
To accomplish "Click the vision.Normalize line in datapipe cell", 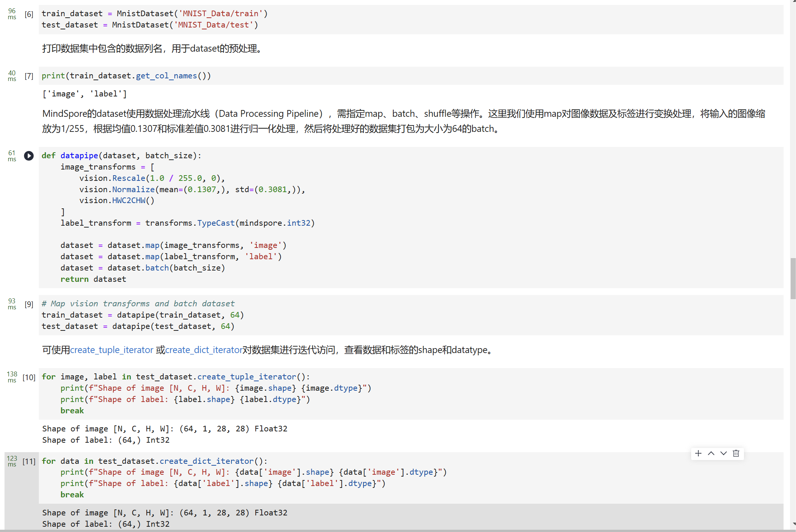I will point(192,190).
